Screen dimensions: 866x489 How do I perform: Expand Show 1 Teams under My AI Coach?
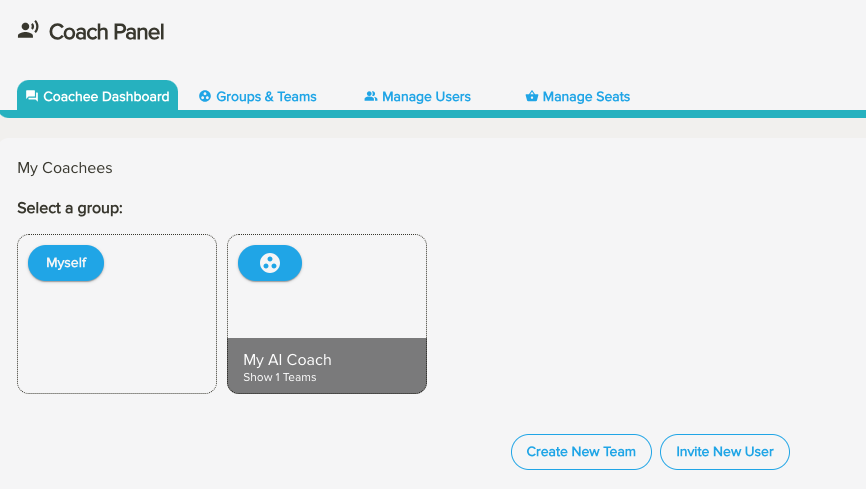(x=279, y=378)
